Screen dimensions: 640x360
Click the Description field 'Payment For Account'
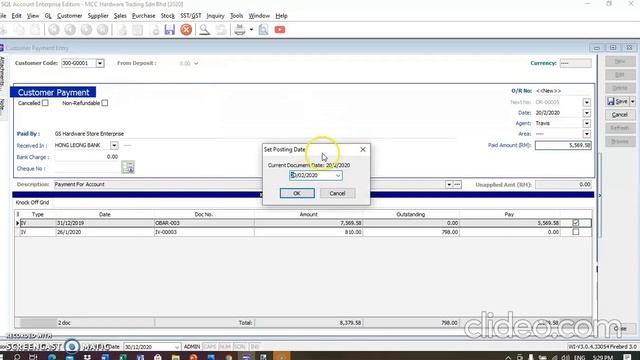(x=249, y=184)
